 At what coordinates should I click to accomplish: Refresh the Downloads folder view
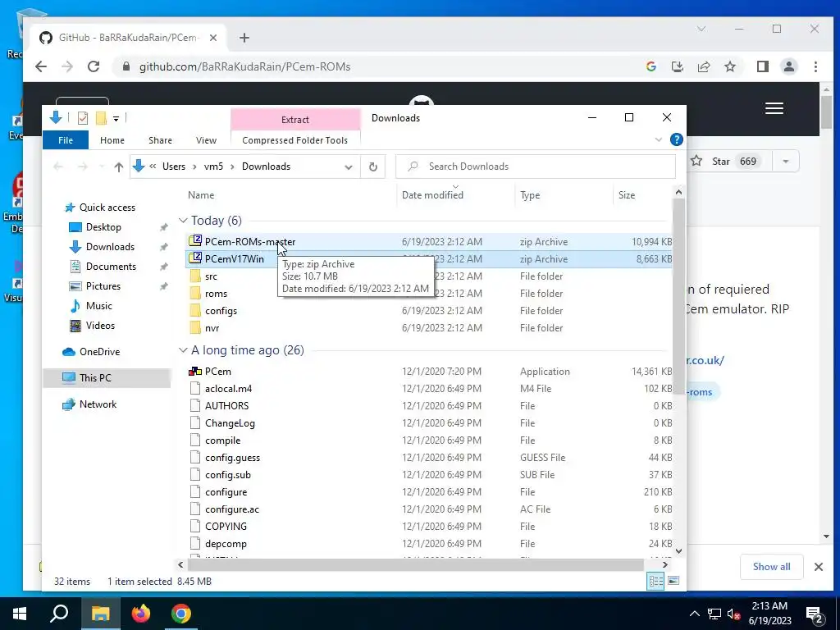tap(373, 167)
